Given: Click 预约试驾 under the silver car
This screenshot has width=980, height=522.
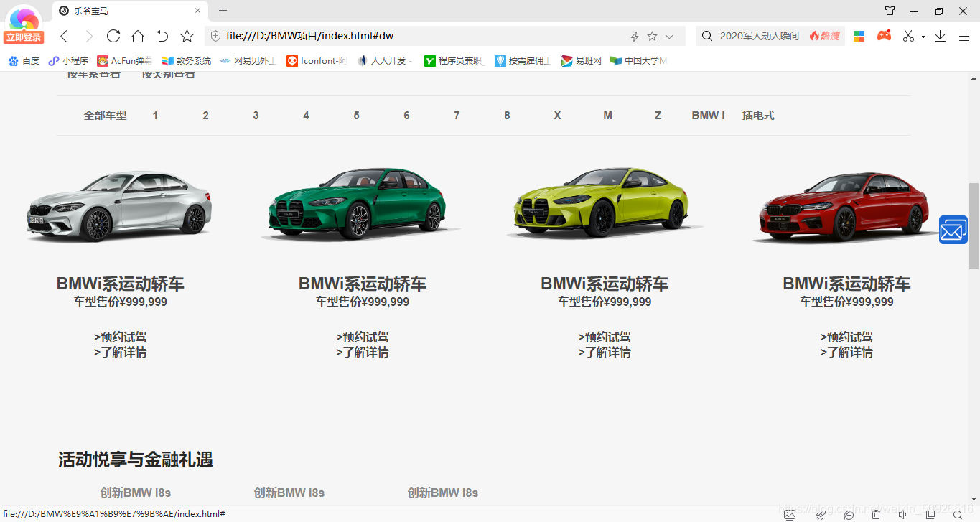Looking at the screenshot, I should [121, 337].
